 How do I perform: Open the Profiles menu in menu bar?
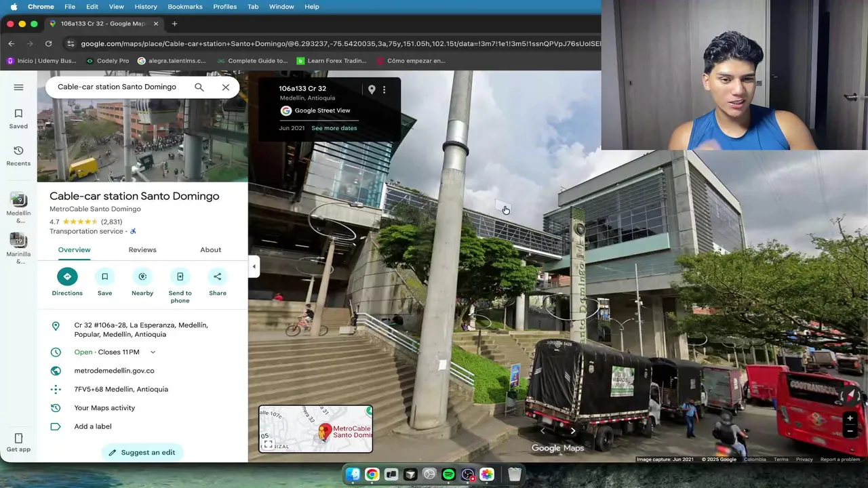coord(225,7)
